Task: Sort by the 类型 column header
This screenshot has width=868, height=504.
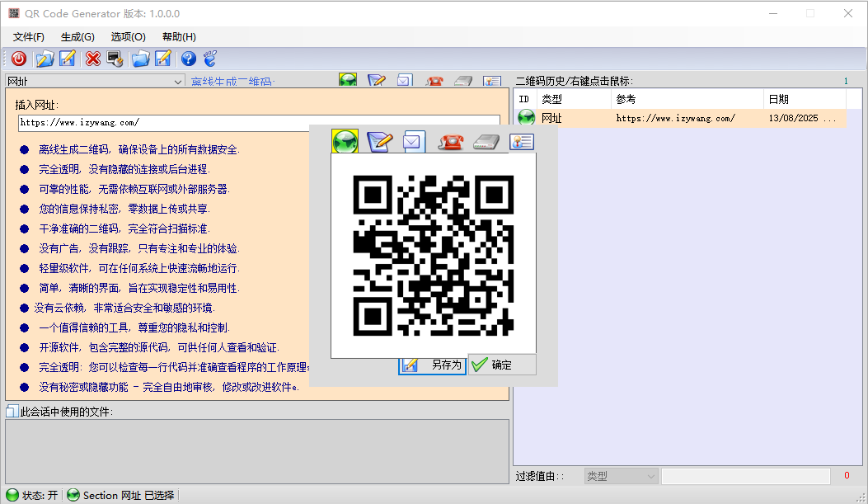Action: [x=574, y=99]
